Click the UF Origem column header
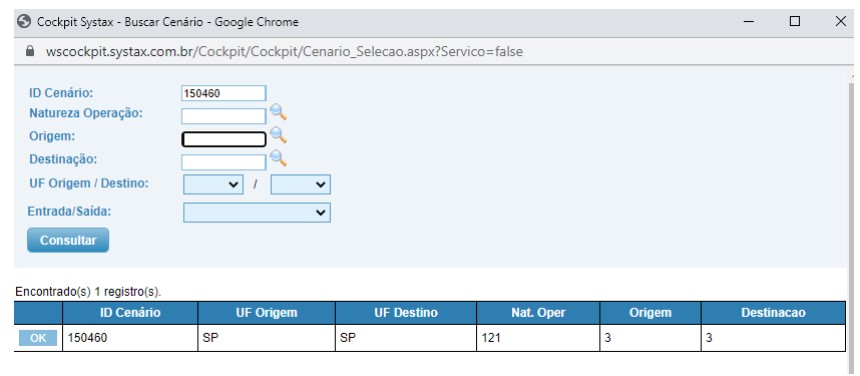The width and height of the screenshot is (860, 376). pos(267,313)
